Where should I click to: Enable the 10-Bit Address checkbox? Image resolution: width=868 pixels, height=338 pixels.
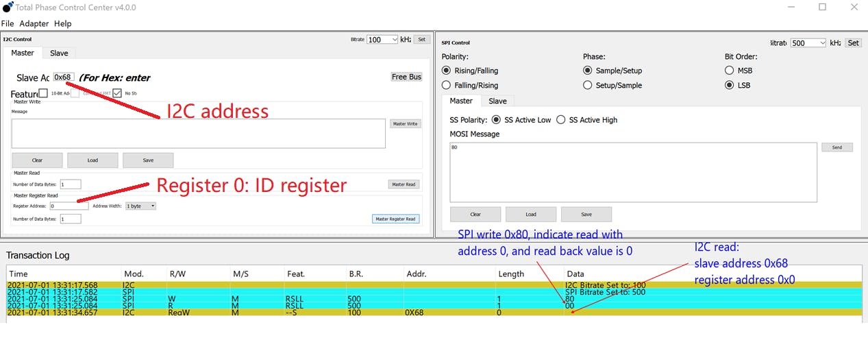[x=44, y=93]
